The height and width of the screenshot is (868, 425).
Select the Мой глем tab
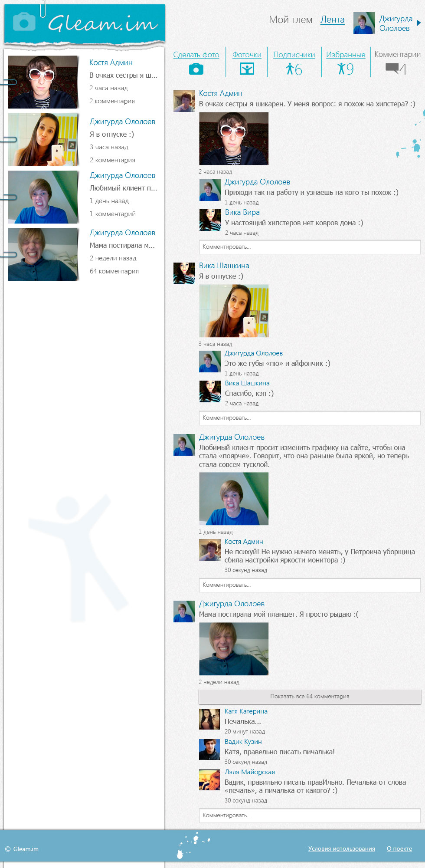(291, 20)
